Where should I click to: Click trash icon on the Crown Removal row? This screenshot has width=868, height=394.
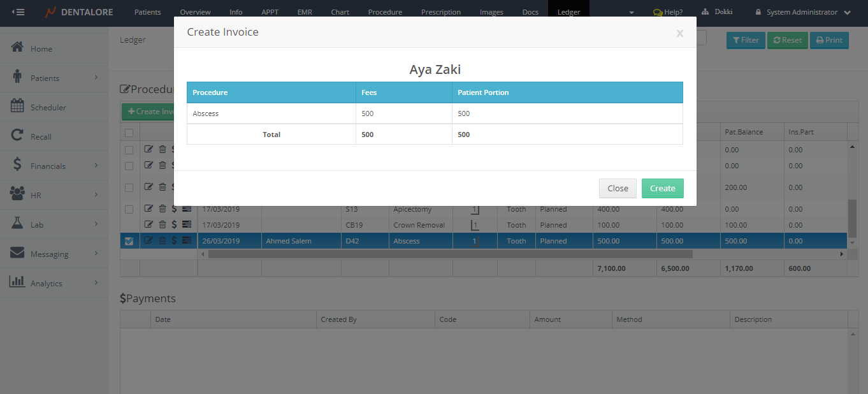(162, 224)
